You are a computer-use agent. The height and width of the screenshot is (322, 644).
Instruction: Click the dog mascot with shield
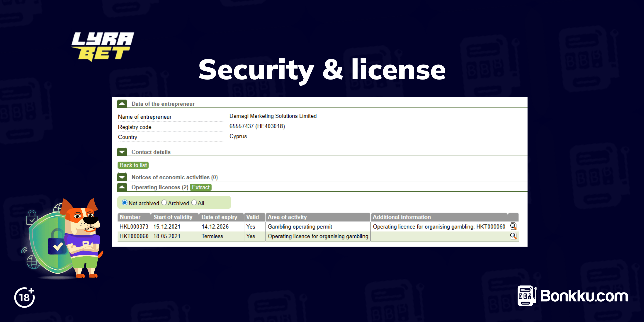pos(63,239)
